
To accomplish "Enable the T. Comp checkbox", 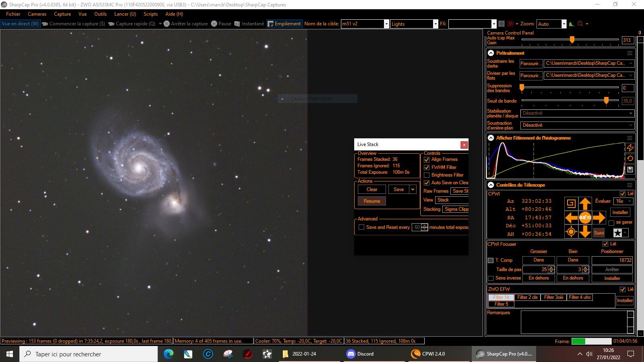I will tap(491, 260).
